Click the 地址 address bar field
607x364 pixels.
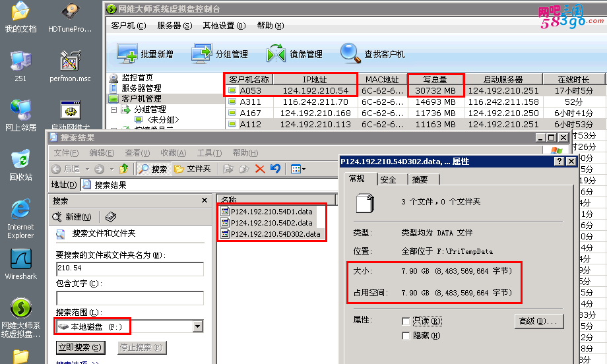(209, 185)
